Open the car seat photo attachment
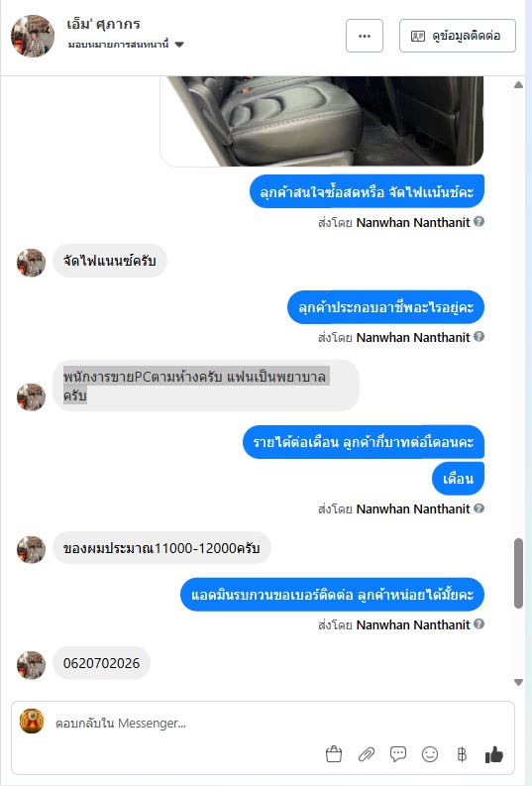 (x=322, y=121)
